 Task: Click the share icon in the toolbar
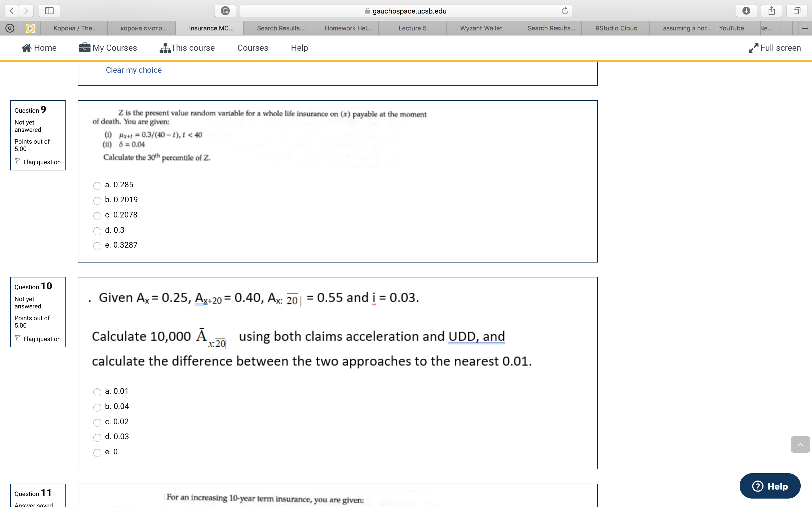pyautogui.click(x=771, y=10)
